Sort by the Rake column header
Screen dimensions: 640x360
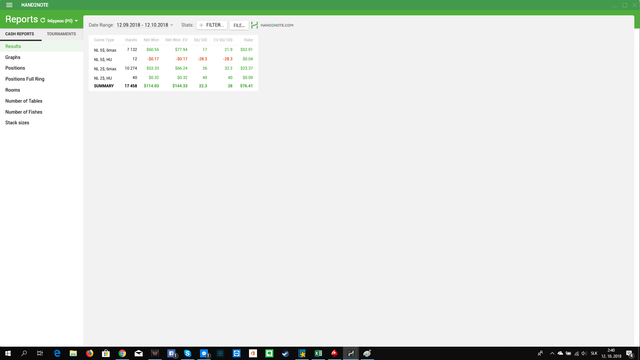(248, 40)
